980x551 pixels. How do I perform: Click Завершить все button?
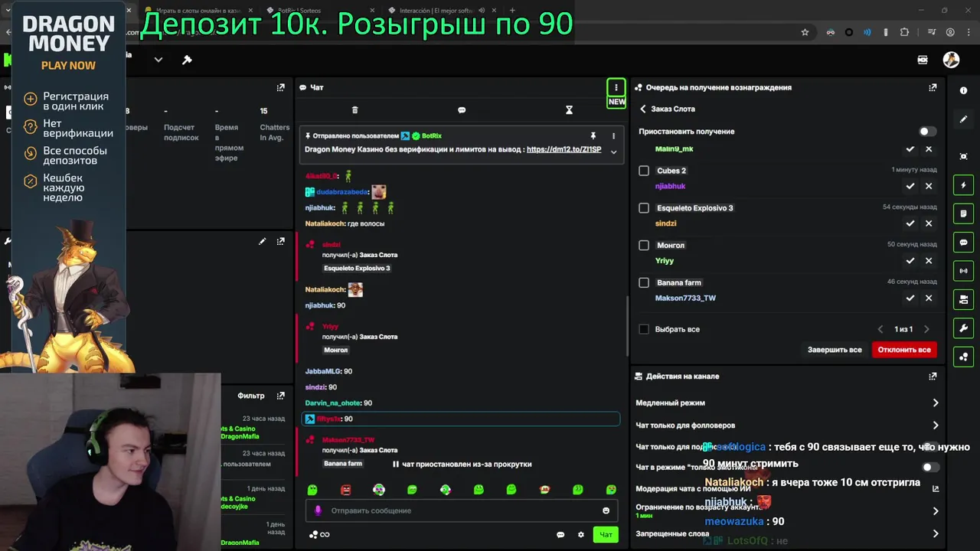pyautogui.click(x=835, y=350)
